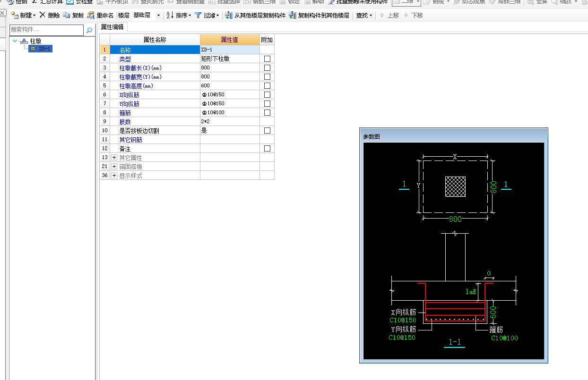
Task: Select the 柱墩截长(X) value 800
Action: 230,68
